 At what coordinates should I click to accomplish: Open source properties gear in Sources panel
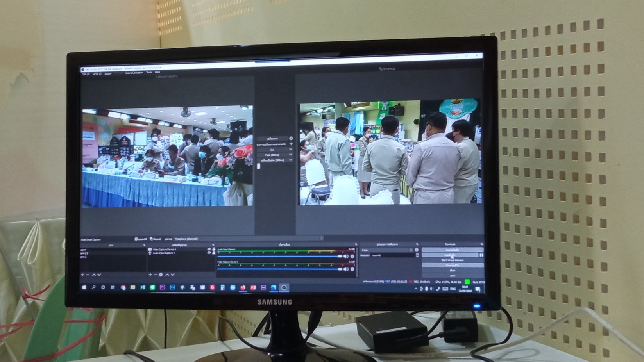tap(161, 275)
